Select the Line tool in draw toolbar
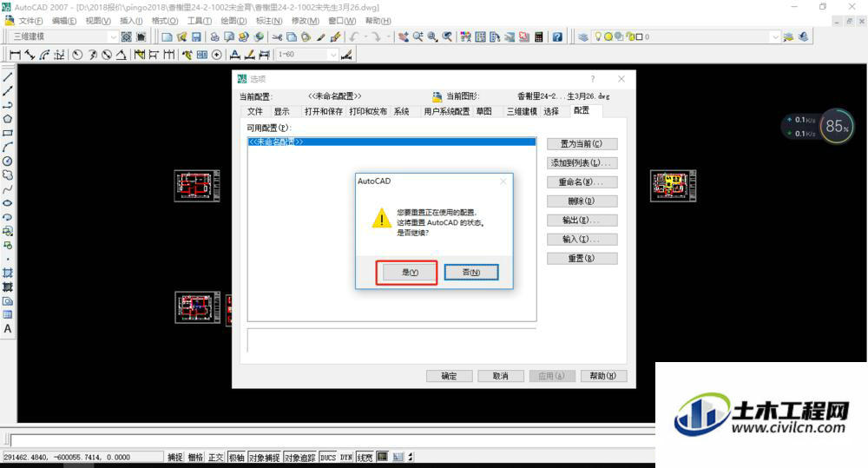 click(8, 77)
